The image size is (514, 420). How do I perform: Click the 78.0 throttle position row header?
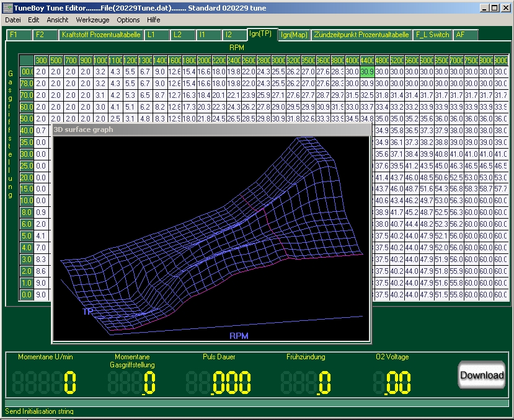[x=27, y=84]
